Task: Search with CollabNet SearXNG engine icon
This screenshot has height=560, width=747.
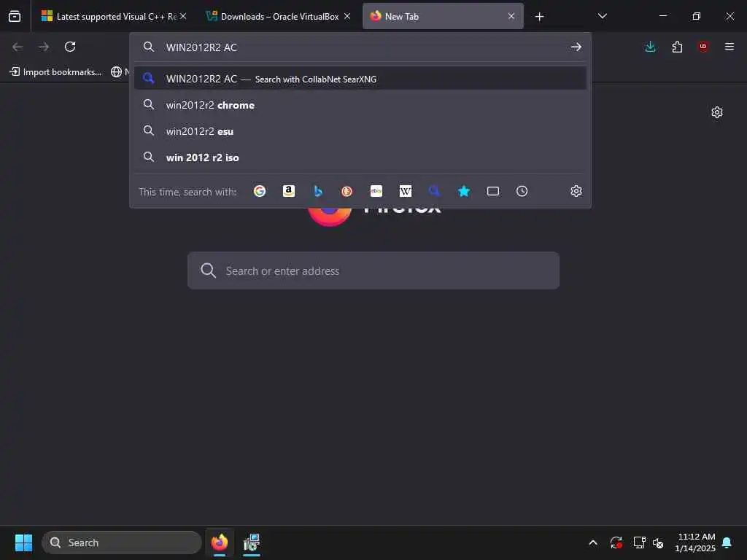Action: (435, 191)
